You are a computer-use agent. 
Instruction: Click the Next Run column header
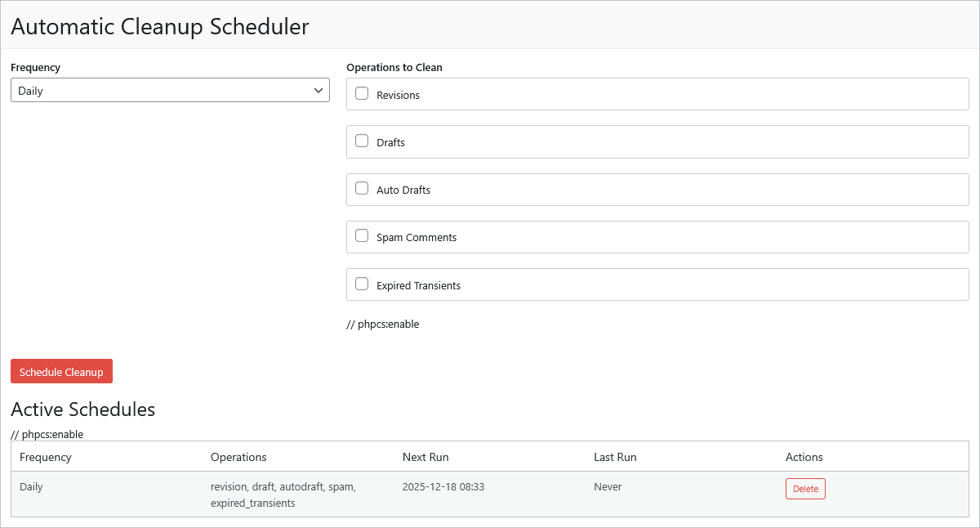coord(425,457)
